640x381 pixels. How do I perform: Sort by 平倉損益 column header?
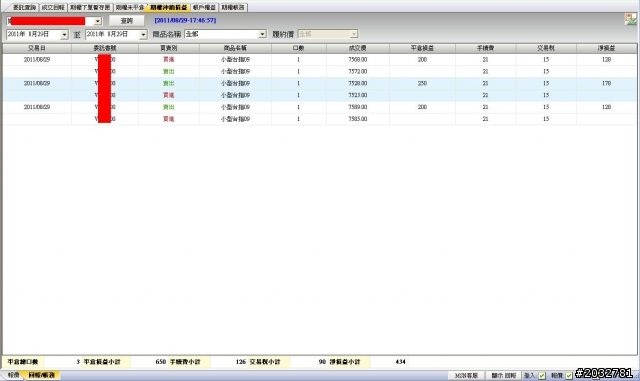pos(422,48)
